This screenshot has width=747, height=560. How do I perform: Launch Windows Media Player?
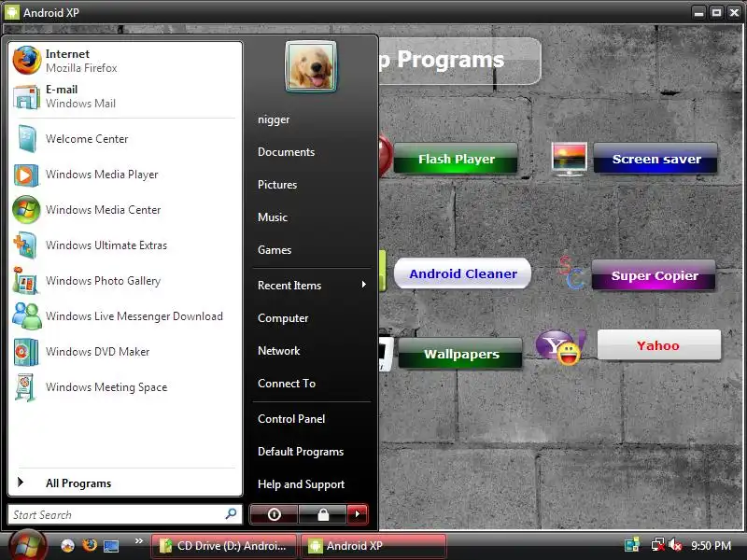(125, 175)
